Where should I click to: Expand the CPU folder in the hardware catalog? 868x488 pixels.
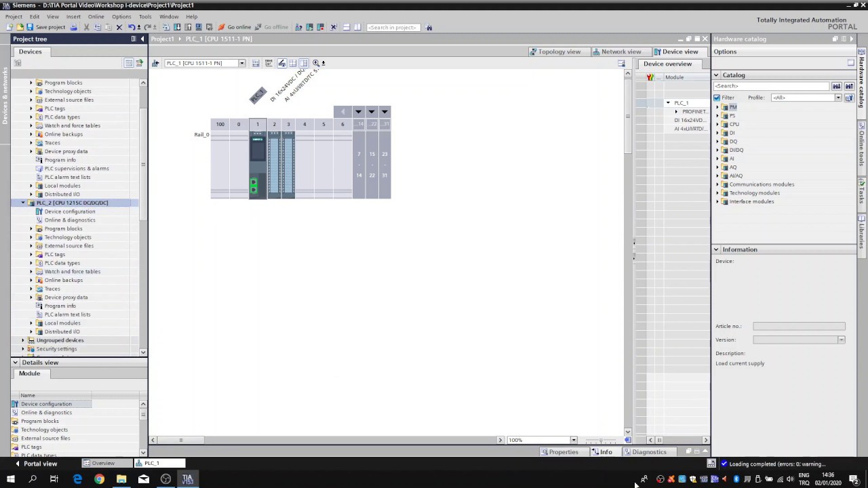click(717, 124)
